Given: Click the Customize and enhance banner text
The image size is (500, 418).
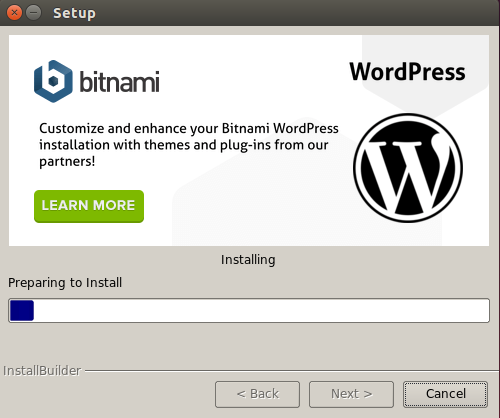Looking at the screenshot, I should coord(189,145).
